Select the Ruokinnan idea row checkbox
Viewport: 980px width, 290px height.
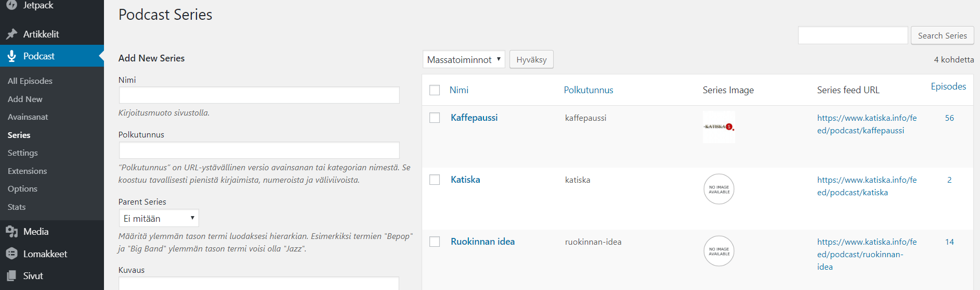pos(435,242)
